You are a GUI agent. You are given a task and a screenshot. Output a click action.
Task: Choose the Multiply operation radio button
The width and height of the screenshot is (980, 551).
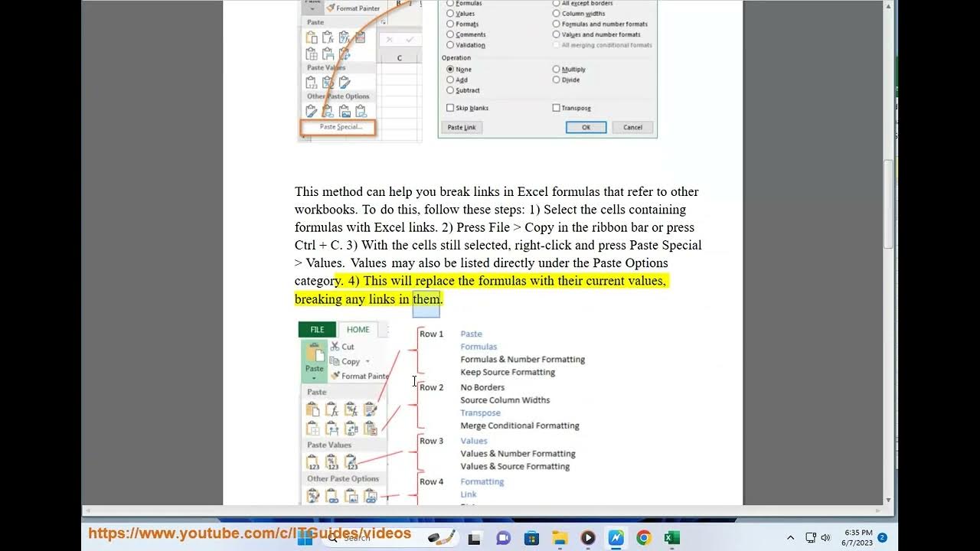(556, 69)
